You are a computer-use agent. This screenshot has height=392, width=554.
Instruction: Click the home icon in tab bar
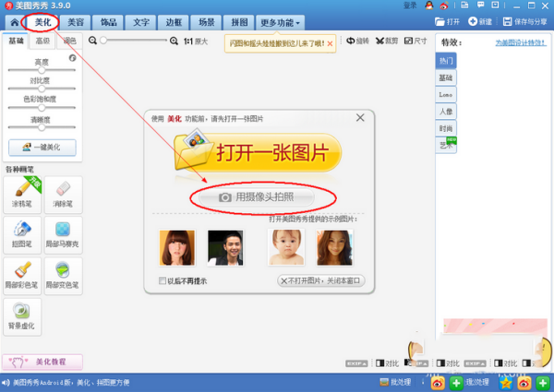click(15, 21)
